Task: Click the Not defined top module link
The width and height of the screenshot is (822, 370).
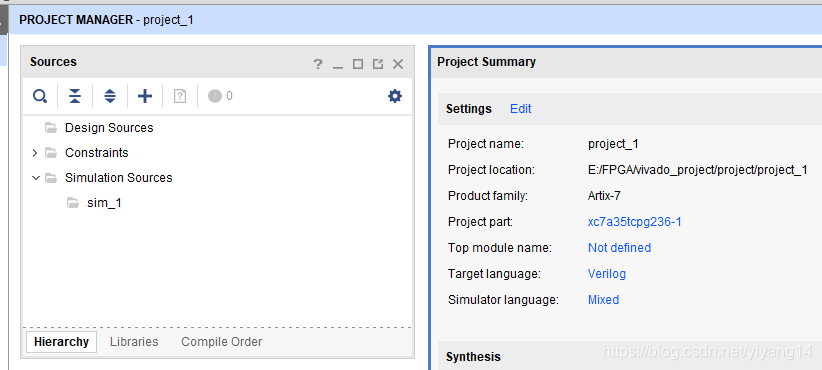Action: tap(620, 247)
